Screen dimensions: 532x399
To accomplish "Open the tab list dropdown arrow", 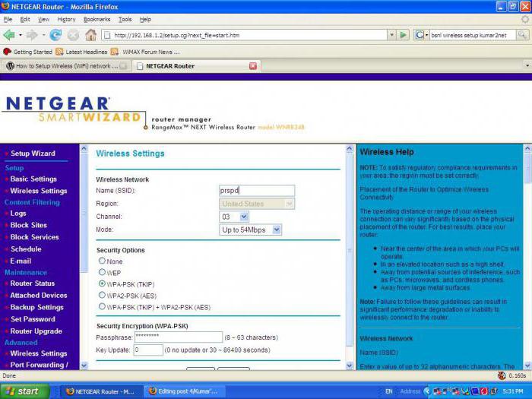I will click(x=527, y=66).
